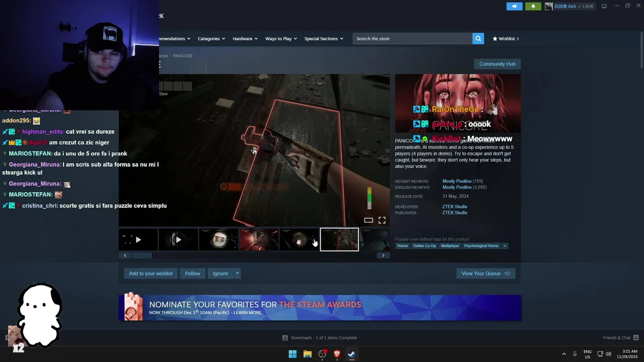
Task: Click the account avatar picture
Action: (x=548, y=6)
